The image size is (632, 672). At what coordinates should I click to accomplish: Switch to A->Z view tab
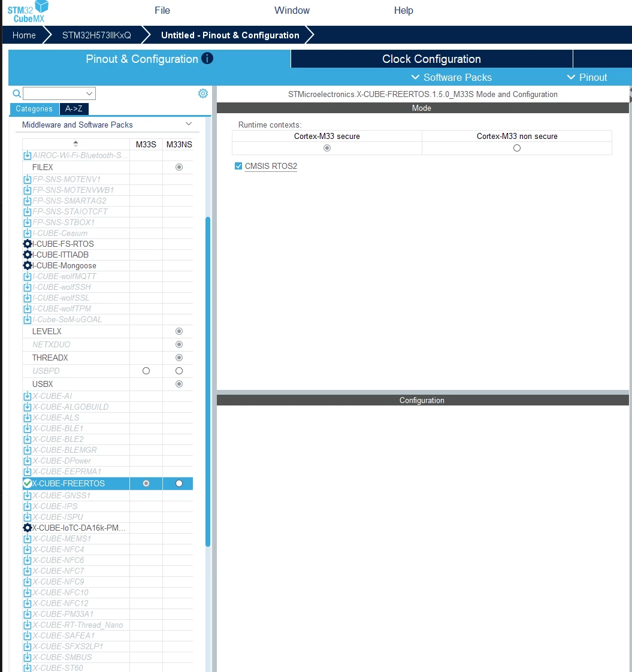[x=74, y=109]
